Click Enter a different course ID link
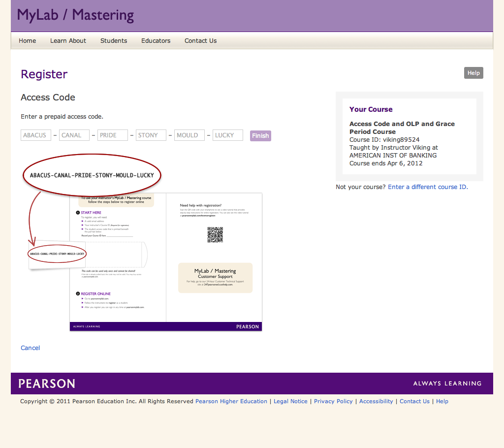504x448 pixels. 428,187
